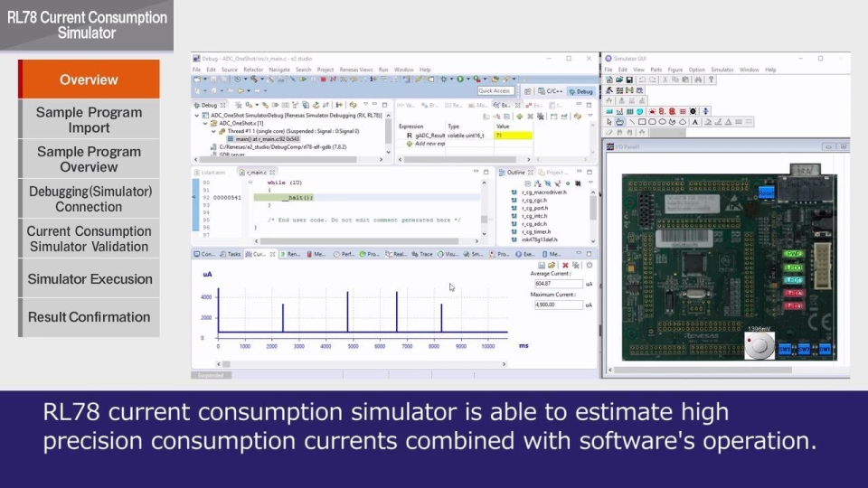Click the LED part icon in Simulator GUI parts toolbar
868x488 pixels.
click(x=652, y=112)
